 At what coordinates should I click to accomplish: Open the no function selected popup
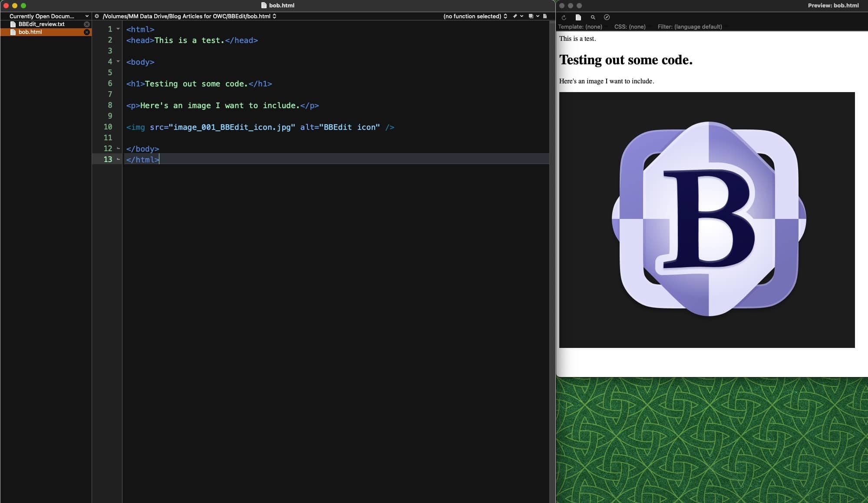(475, 16)
